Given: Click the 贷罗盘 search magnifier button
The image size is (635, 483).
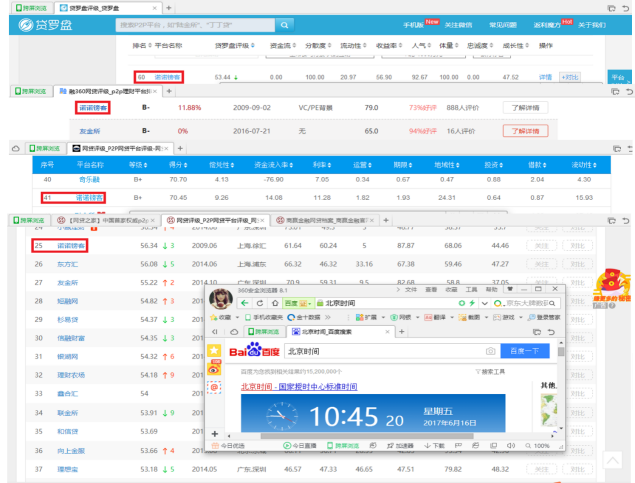Looking at the screenshot, I should coord(285,25).
